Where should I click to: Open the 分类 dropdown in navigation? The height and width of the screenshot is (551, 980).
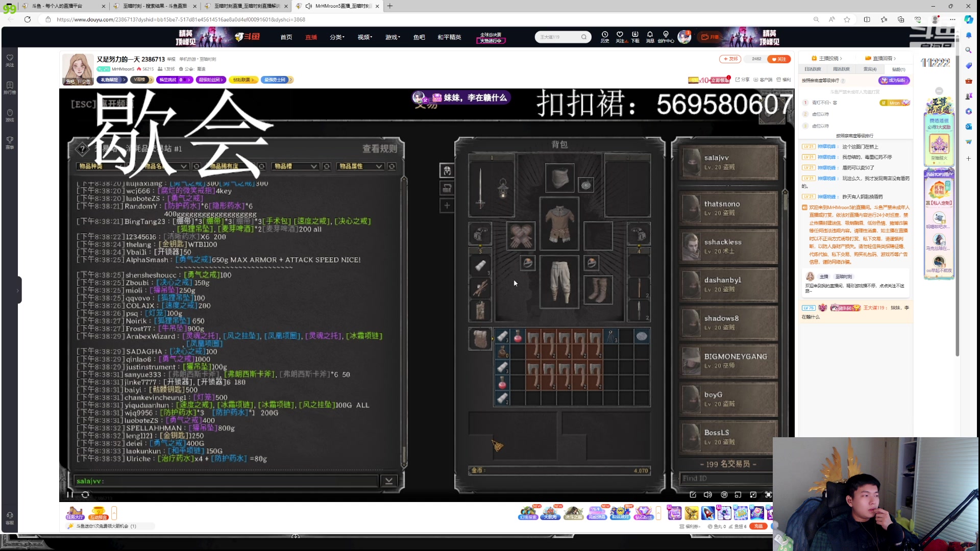tap(337, 37)
